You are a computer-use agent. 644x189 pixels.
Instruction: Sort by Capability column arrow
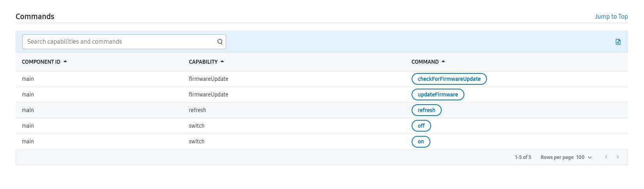pos(222,62)
